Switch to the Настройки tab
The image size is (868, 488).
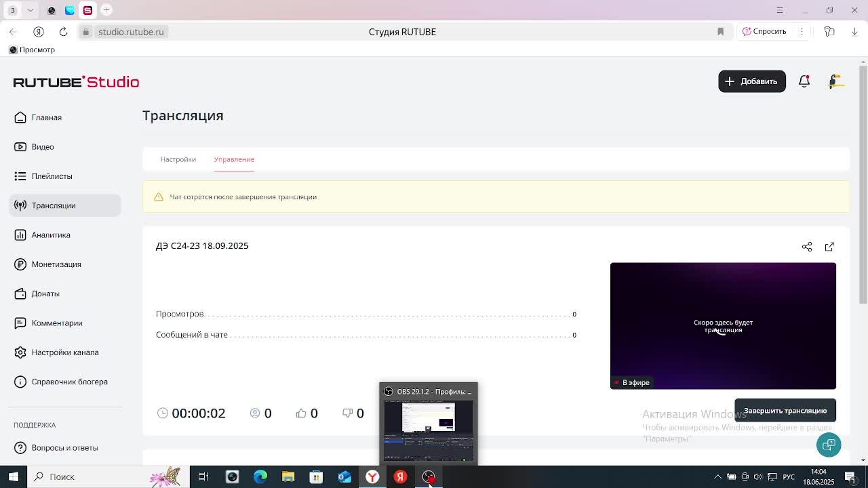[x=178, y=159]
